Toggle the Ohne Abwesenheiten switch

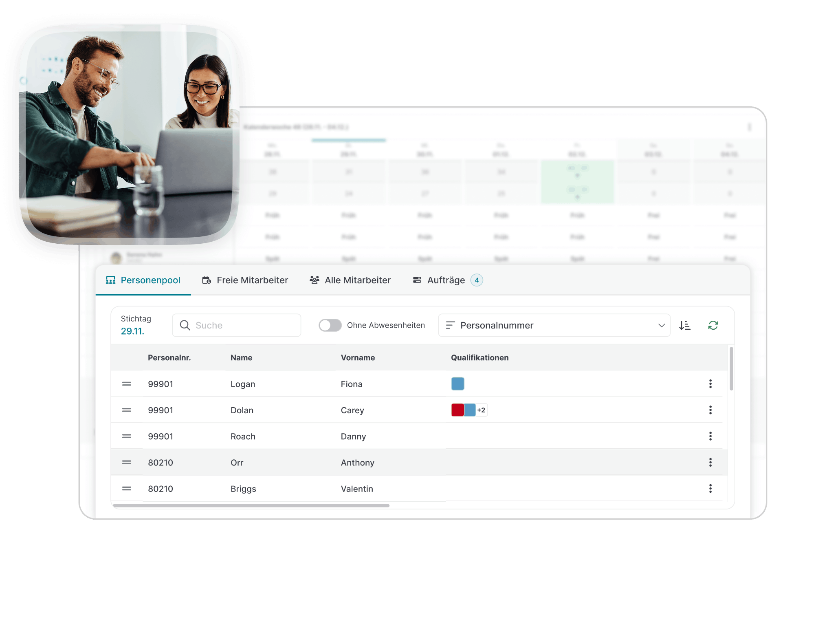coord(330,325)
